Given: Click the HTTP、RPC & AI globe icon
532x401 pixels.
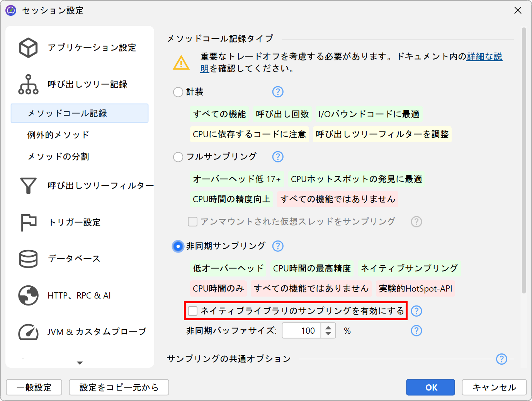Looking at the screenshot, I should (29, 295).
